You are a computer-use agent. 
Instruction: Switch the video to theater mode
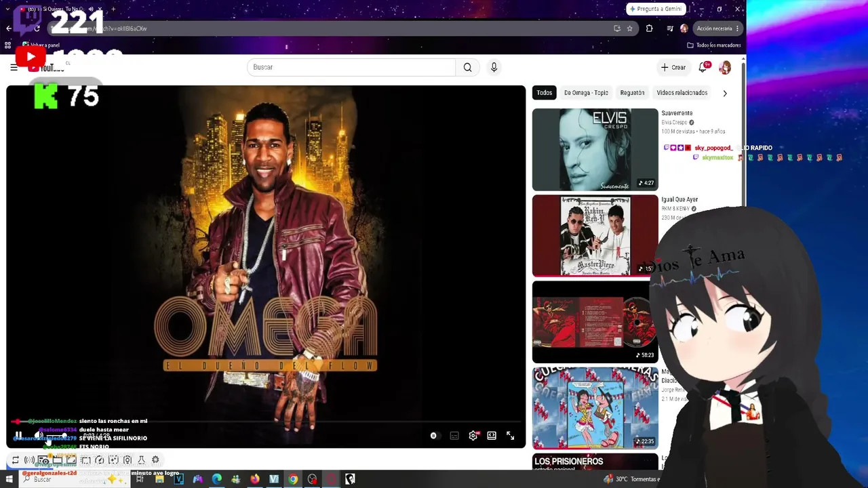492,436
